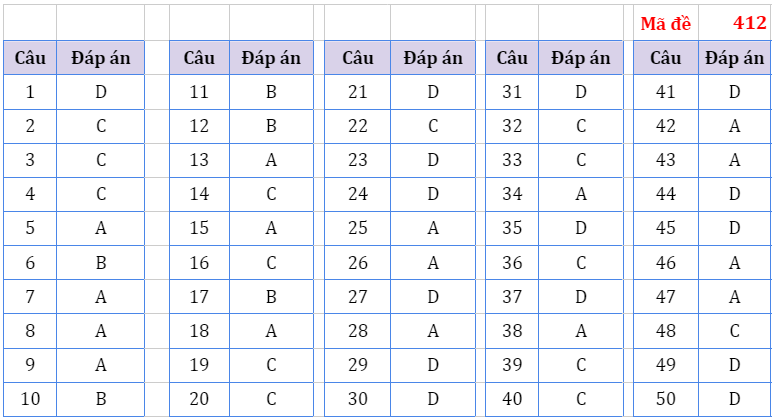The height and width of the screenshot is (418, 773).
Task: Select the cell containing question number 15
Action: (199, 228)
